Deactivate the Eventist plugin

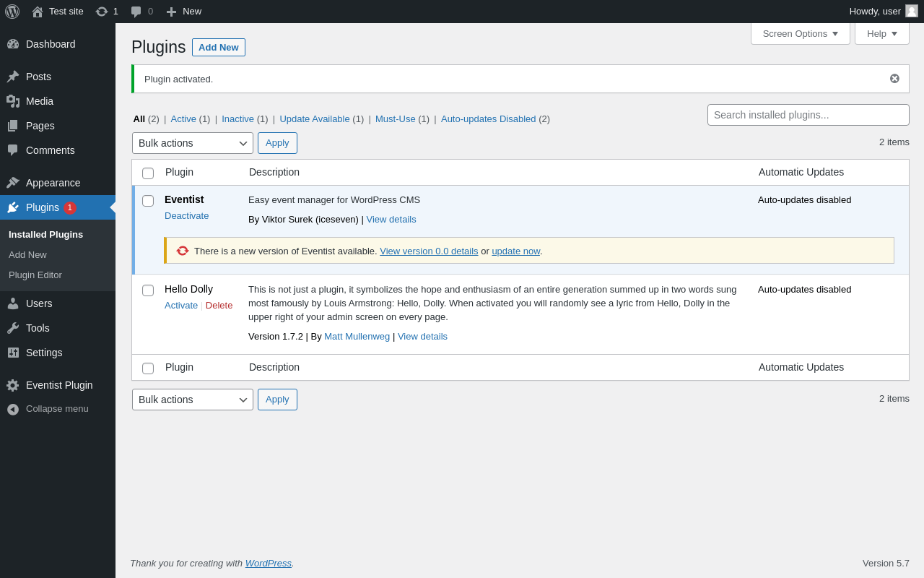click(x=186, y=216)
